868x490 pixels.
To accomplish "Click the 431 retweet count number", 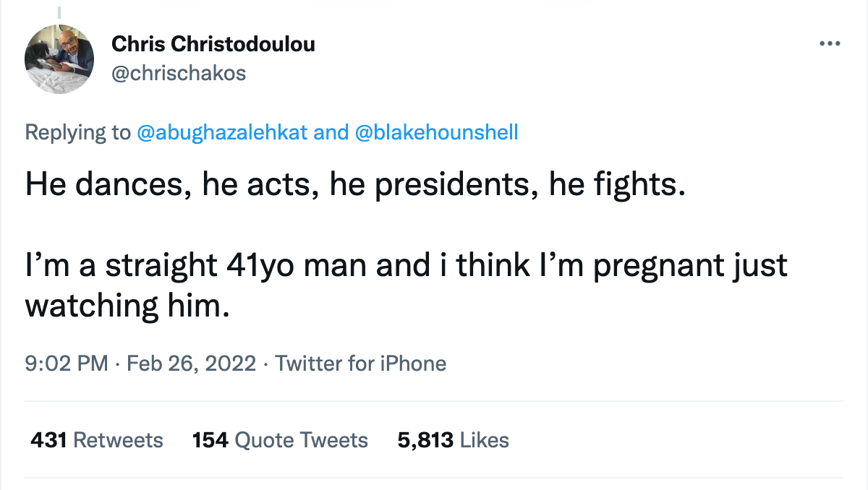I will click(x=49, y=440).
